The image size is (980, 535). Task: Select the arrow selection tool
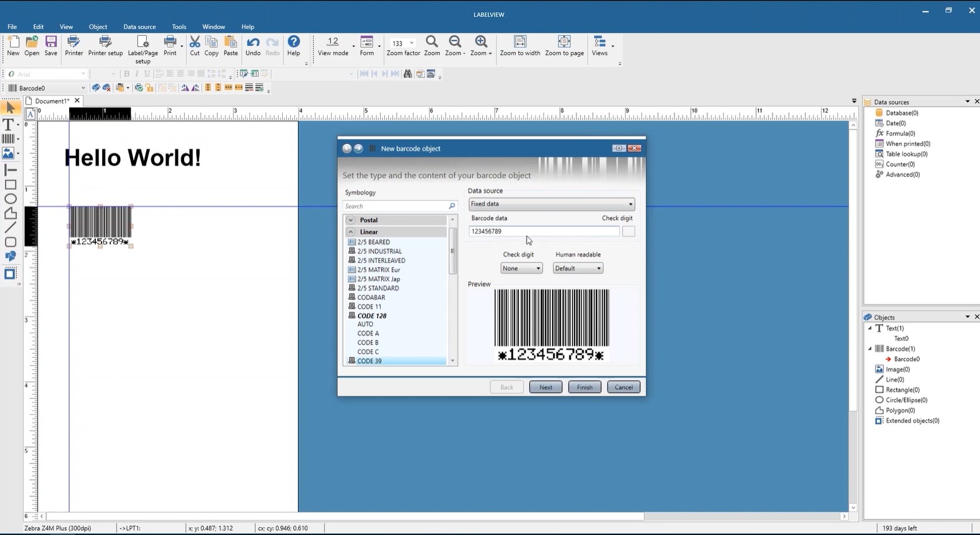click(11, 108)
